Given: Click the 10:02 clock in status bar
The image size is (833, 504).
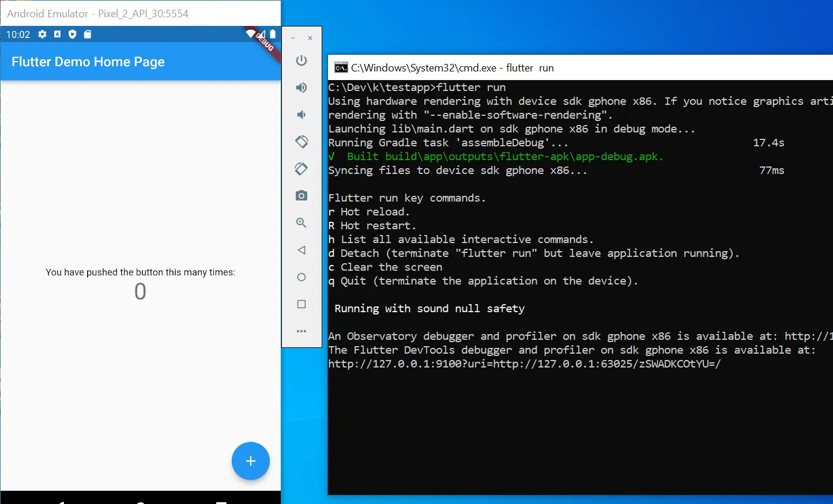Looking at the screenshot, I should click(x=18, y=35).
